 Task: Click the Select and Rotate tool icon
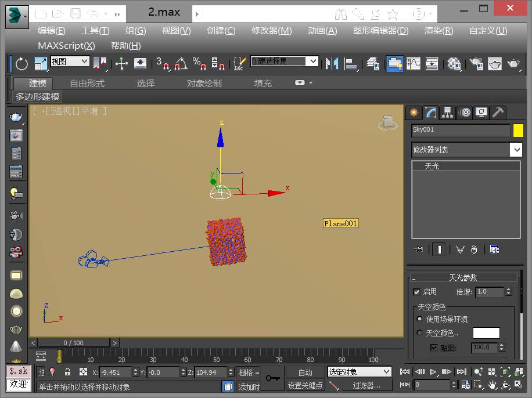(x=22, y=63)
